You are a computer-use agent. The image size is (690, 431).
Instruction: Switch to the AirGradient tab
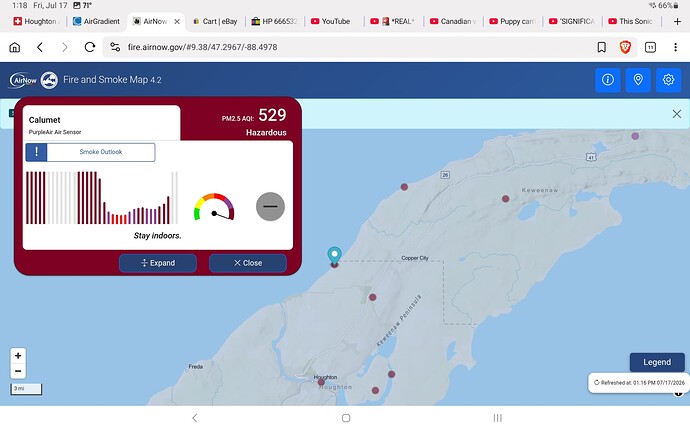point(96,21)
